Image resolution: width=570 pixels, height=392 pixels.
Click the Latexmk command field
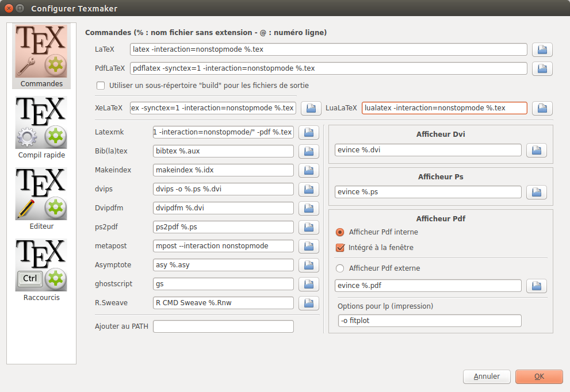click(x=223, y=132)
